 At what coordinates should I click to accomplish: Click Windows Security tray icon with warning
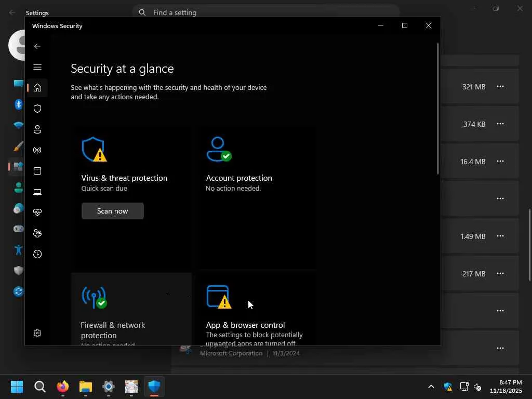(x=448, y=387)
